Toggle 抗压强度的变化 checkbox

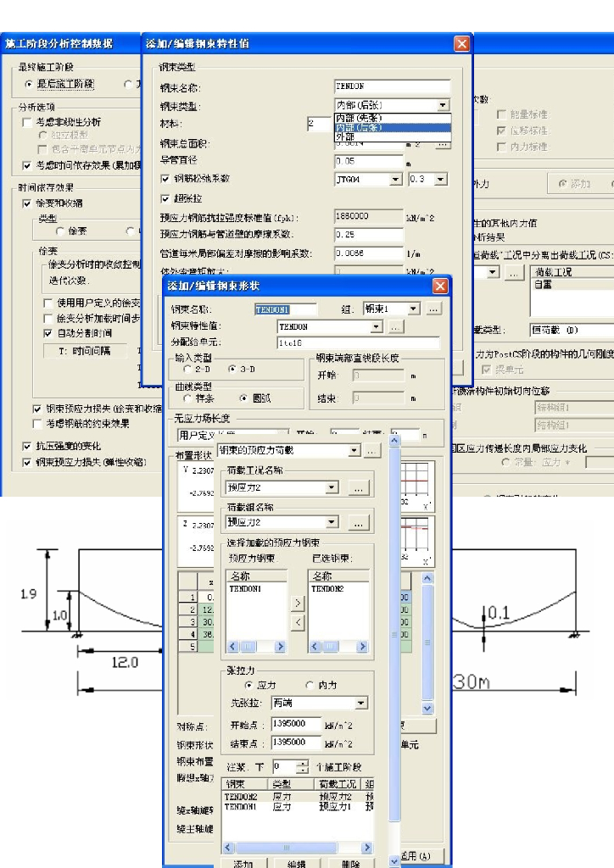coord(26,446)
